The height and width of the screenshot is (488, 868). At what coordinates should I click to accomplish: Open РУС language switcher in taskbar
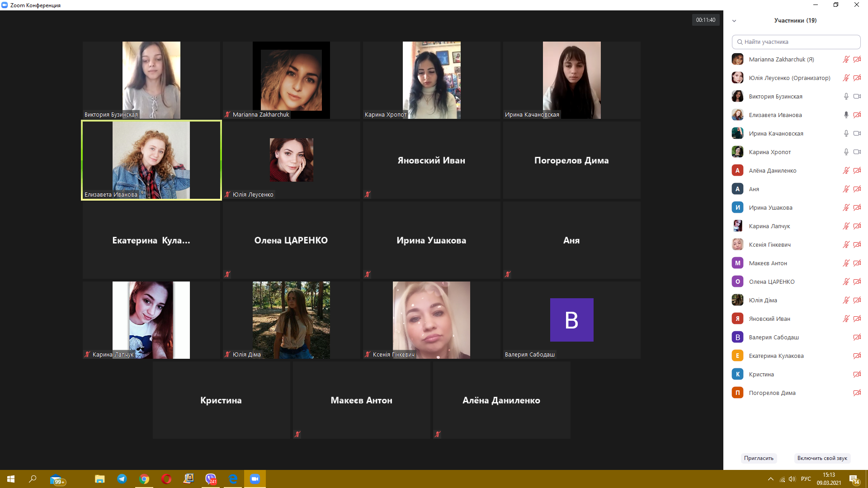(x=806, y=479)
